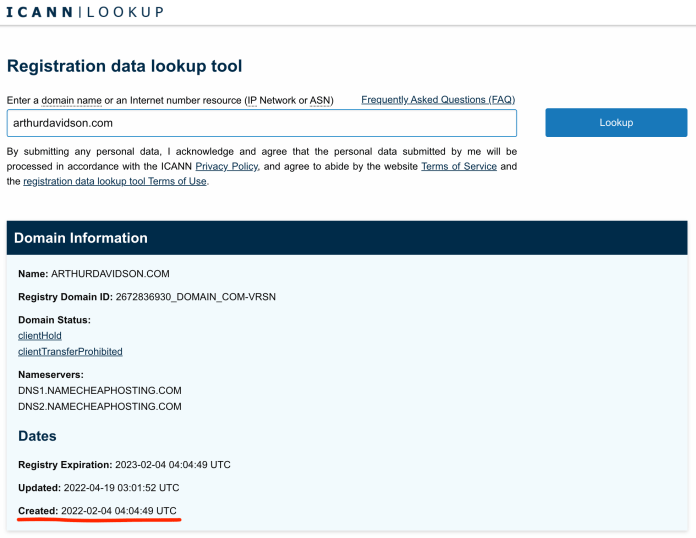Click the DNS1.NAMECHEAPHOSTING.COM nameserver entry
Image resolution: width=696 pixels, height=538 pixels.
[x=100, y=390]
